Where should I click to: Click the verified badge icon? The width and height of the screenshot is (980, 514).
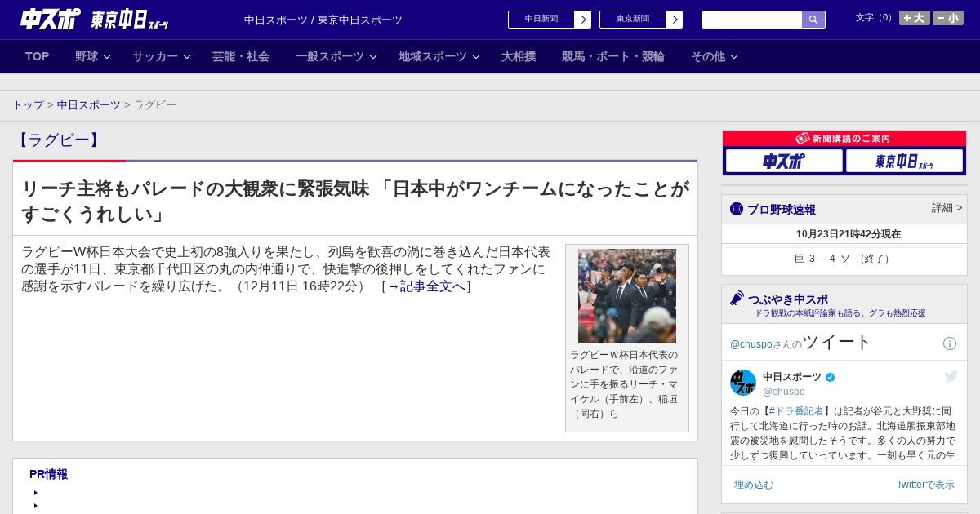[x=831, y=377]
